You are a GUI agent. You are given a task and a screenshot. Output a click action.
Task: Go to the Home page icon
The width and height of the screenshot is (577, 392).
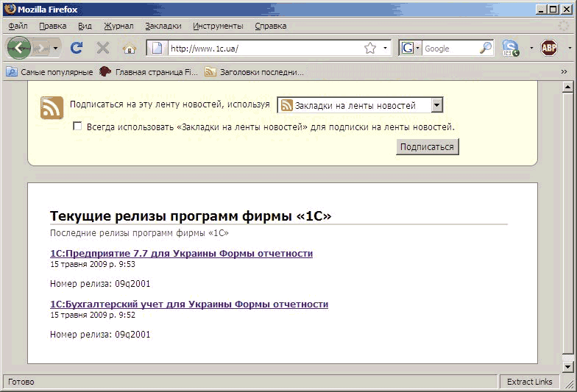pos(130,49)
